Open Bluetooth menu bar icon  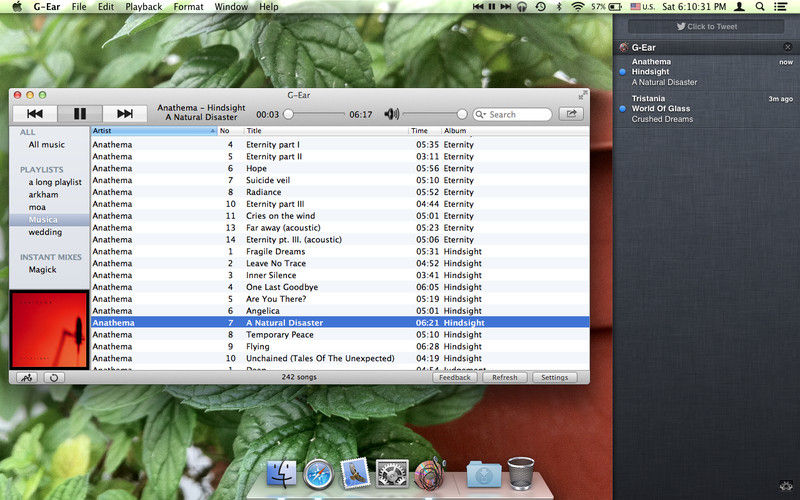(559, 7)
